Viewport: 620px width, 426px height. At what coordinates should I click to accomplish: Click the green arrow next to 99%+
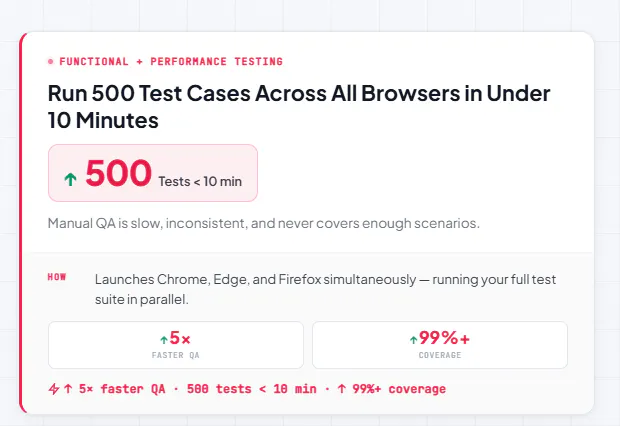(413, 339)
